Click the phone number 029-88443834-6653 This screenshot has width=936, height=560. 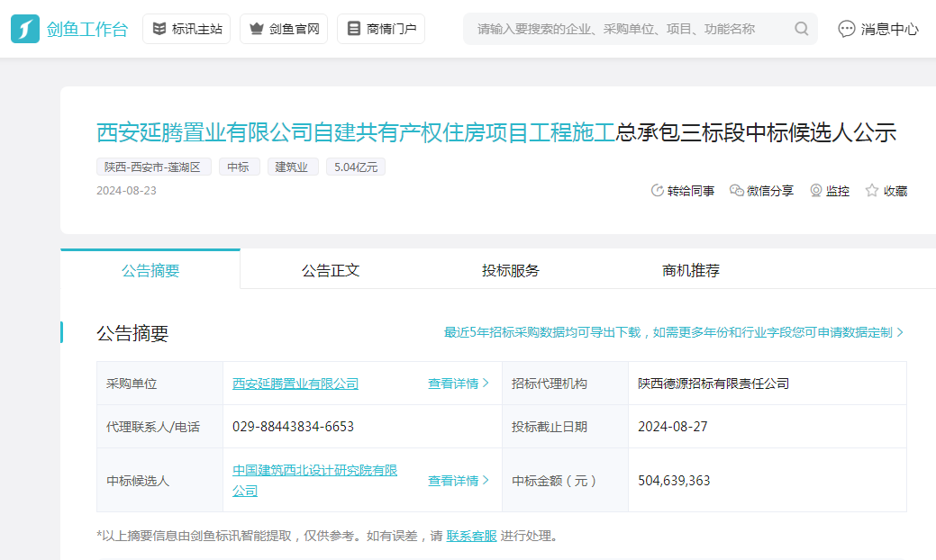coord(293,427)
